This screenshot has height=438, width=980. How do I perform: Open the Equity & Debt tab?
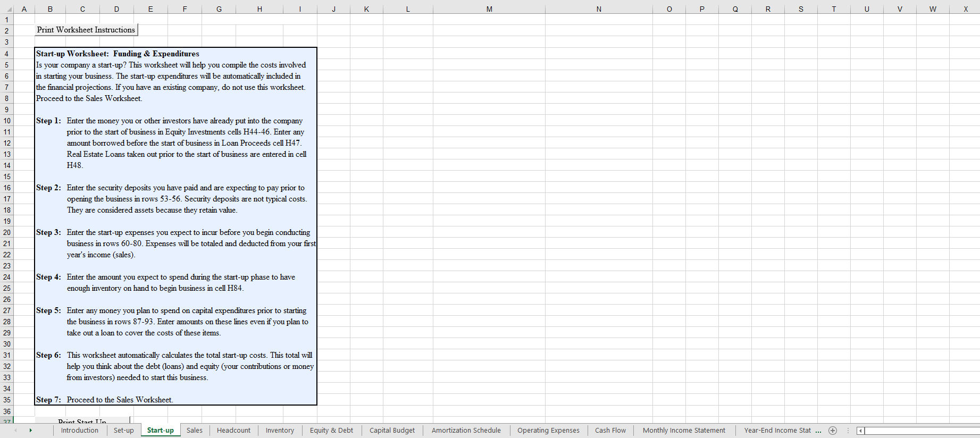pos(331,431)
